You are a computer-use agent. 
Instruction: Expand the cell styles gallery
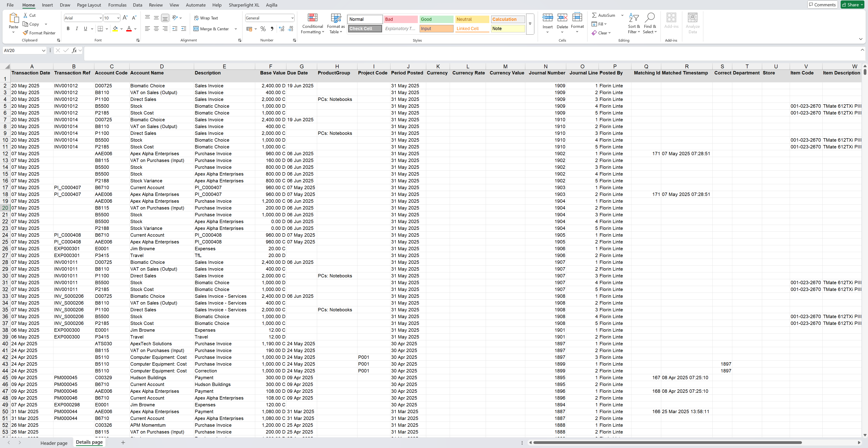click(x=530, y=24)
